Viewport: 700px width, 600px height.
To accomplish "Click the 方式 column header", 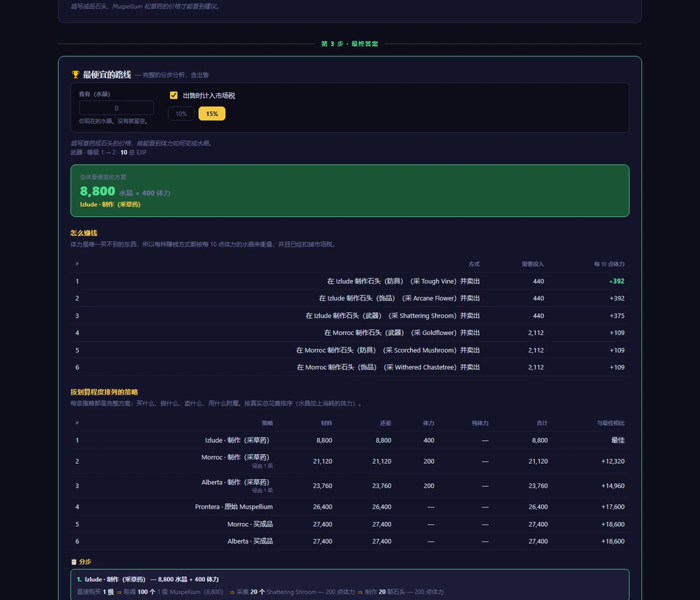I will [x=474, y=264].
